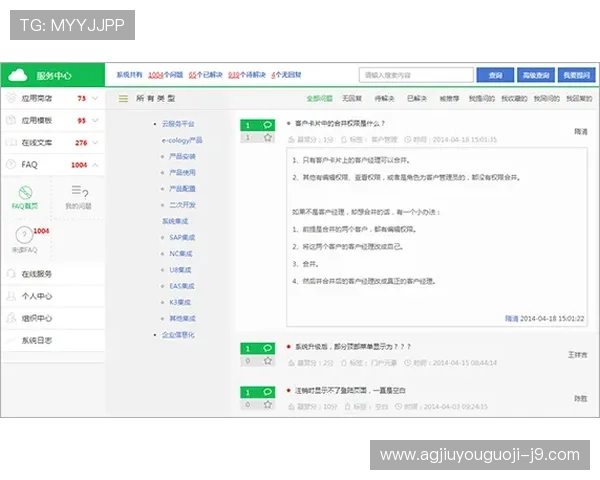Open the U8集成 category
The height and width of the screenshot is (480, 600).
pos(180,269)
